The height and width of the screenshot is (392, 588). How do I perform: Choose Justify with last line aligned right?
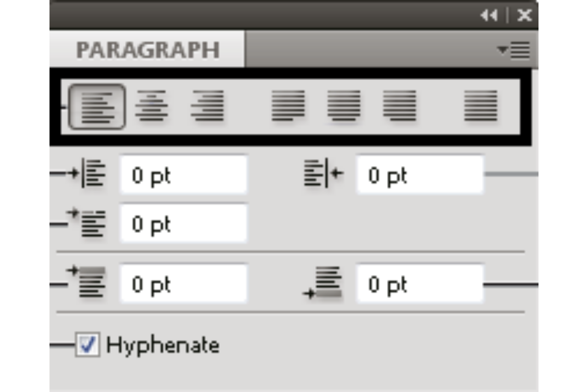click(x=399, y=106)
